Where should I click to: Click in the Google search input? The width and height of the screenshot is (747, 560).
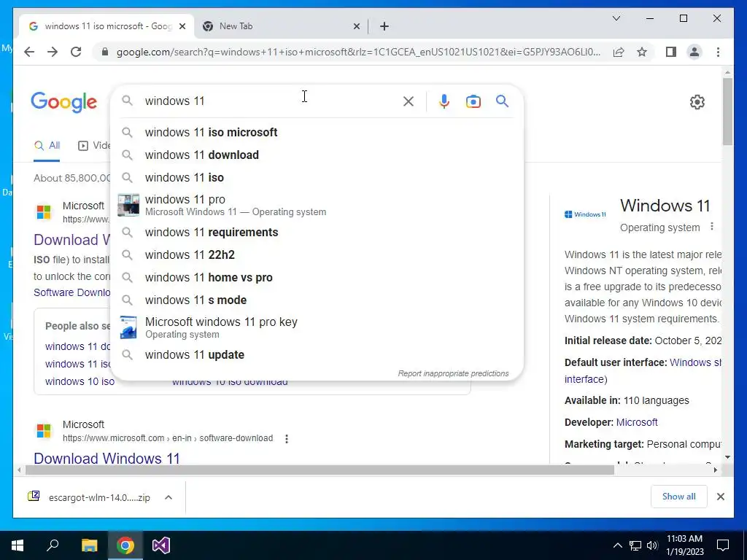coord(271,101)
